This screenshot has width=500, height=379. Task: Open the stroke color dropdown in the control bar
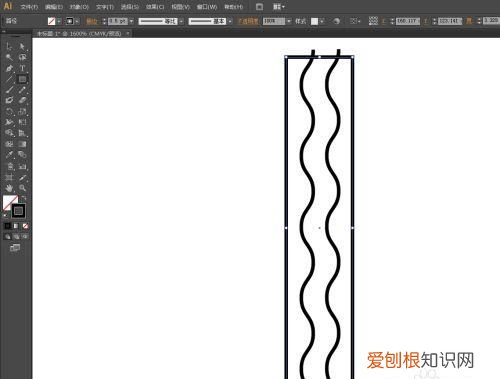(x=77, y=21)
